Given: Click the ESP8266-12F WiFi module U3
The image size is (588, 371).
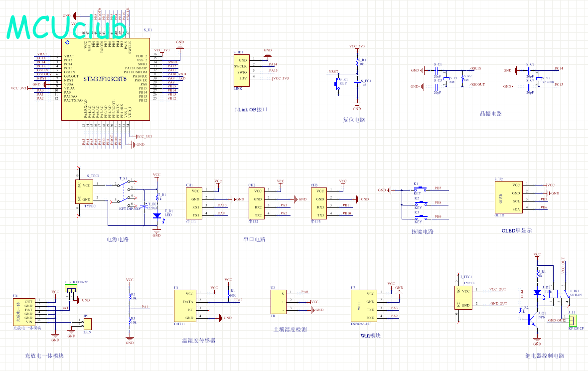Looking at the screenshot, I should tap(363, 306).
